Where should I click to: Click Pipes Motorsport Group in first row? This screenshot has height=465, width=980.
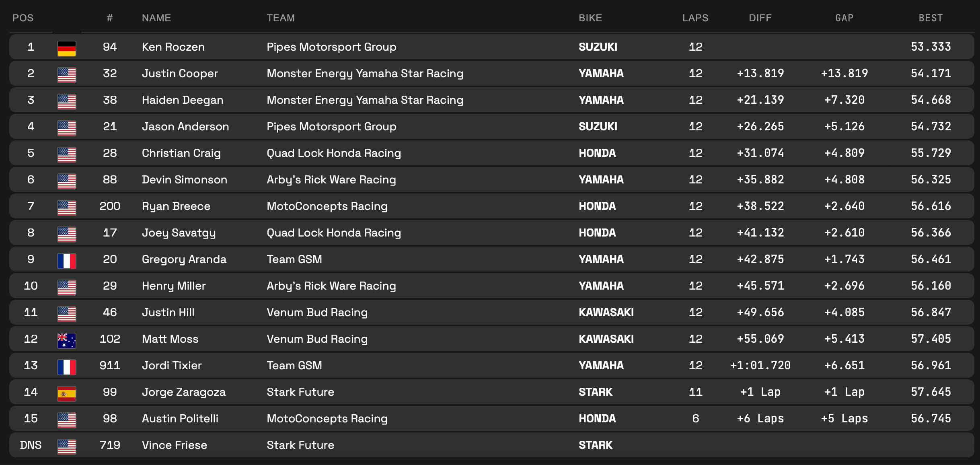tap(331, 47)
